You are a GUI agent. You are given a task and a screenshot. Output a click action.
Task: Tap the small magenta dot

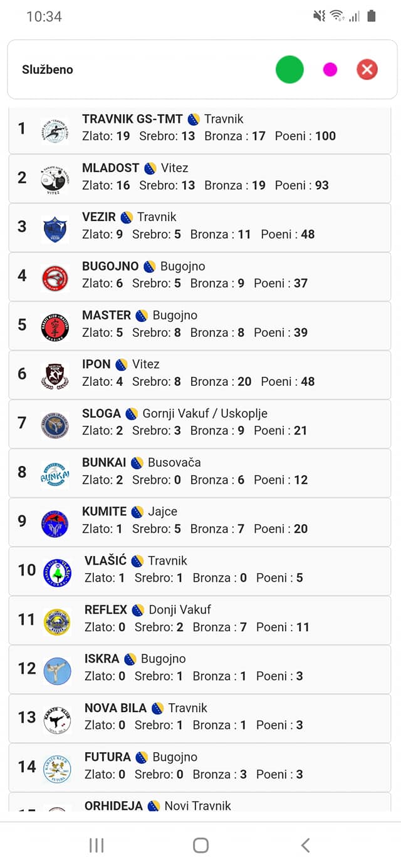pyautogui.click(x=330, y=70)
